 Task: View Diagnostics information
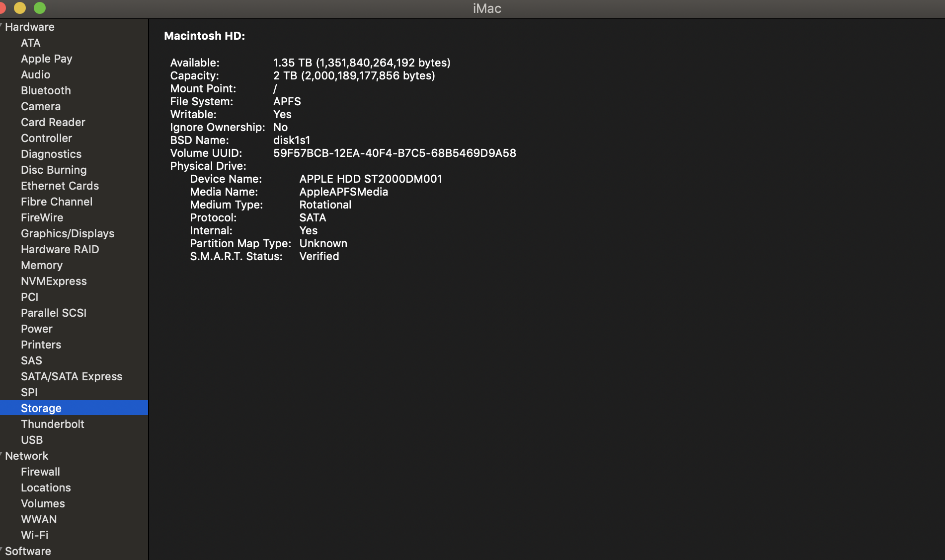tap(51, 154)
